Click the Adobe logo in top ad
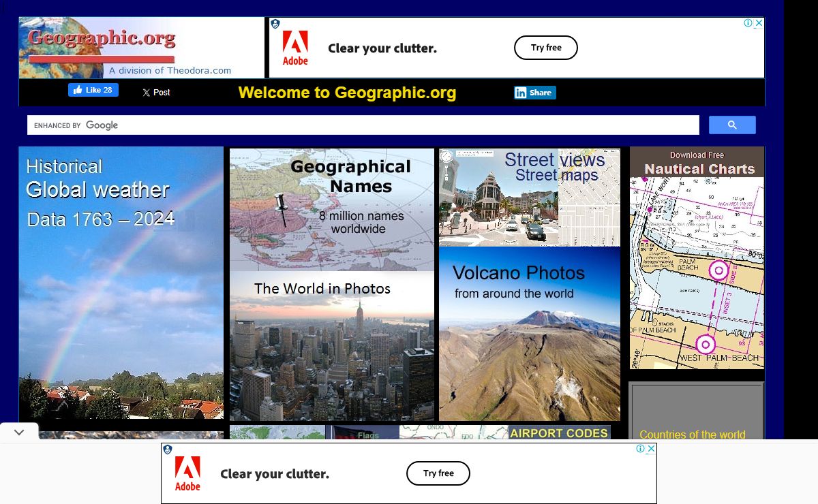This screenshot has height=504, width=818. point(295,48)
